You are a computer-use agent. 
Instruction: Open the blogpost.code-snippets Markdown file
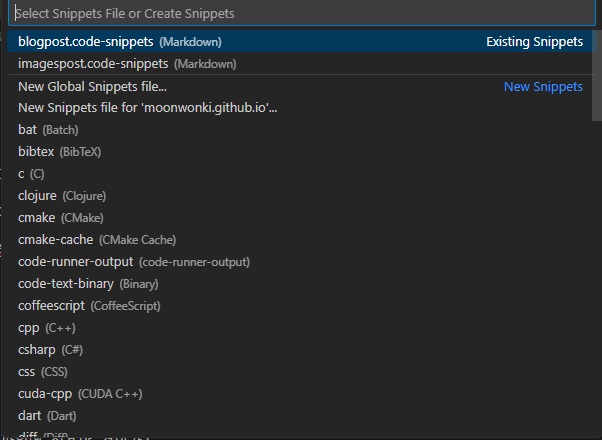click(x=120, y=42)
